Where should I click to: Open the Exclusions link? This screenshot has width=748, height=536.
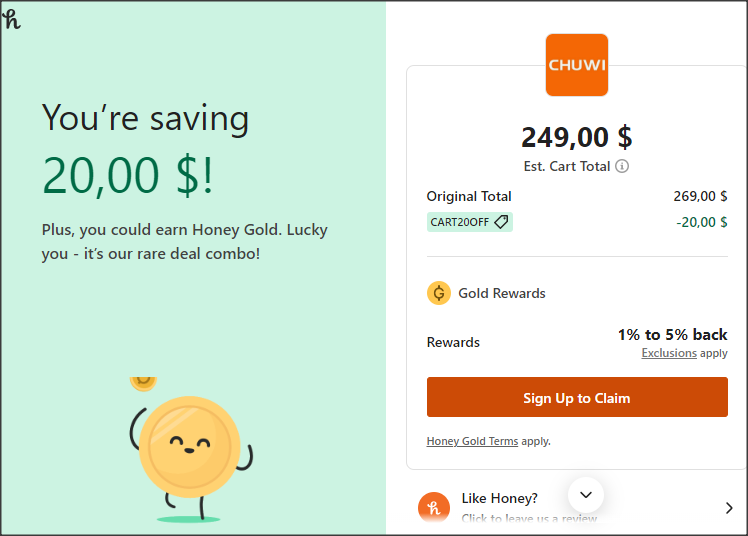pyautogui.click(x=669, y=353)
